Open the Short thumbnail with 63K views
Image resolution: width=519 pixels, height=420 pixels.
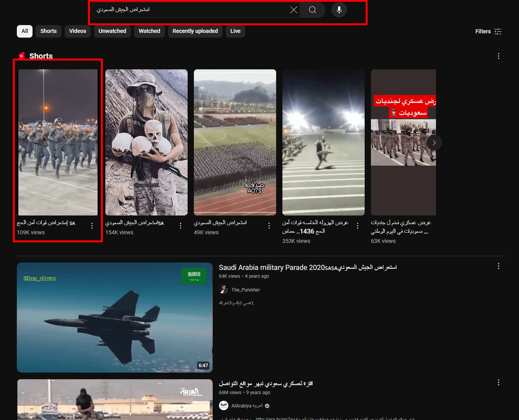coord(403,142)
